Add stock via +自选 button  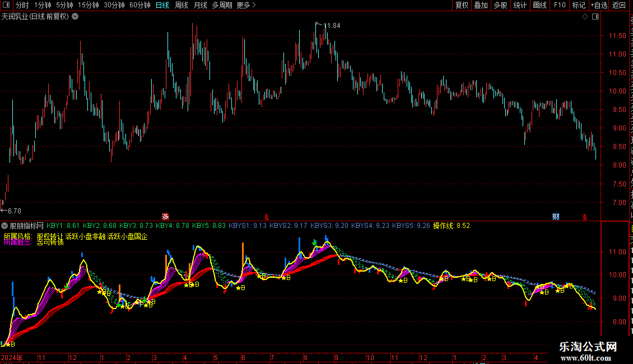(599, 5)
